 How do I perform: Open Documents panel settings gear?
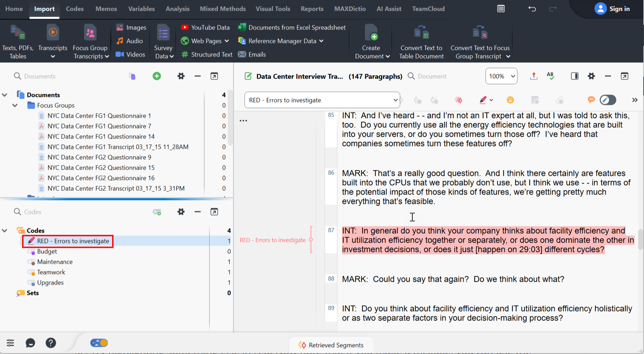click(181, 76)
